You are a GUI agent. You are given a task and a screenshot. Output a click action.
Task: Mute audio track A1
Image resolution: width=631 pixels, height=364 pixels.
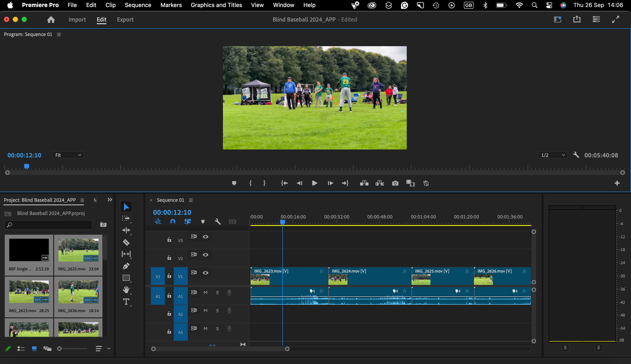tap(206, 293)
